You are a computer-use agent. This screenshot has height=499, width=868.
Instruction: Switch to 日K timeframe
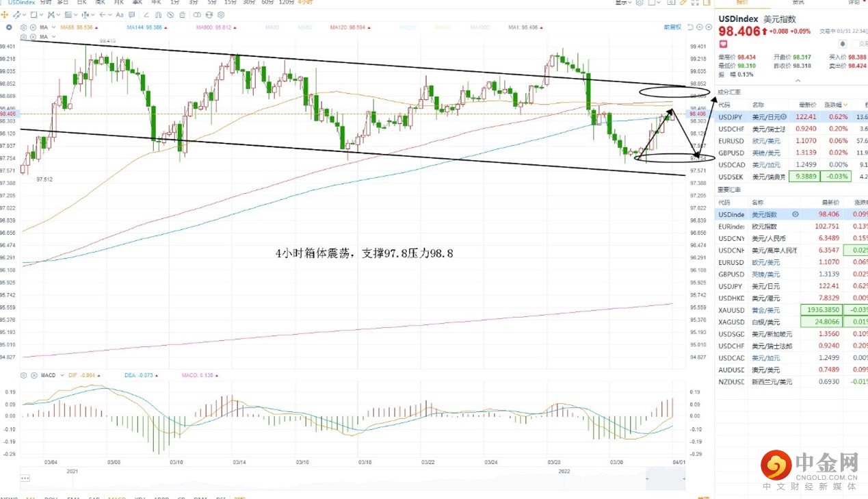click(81, 3)
